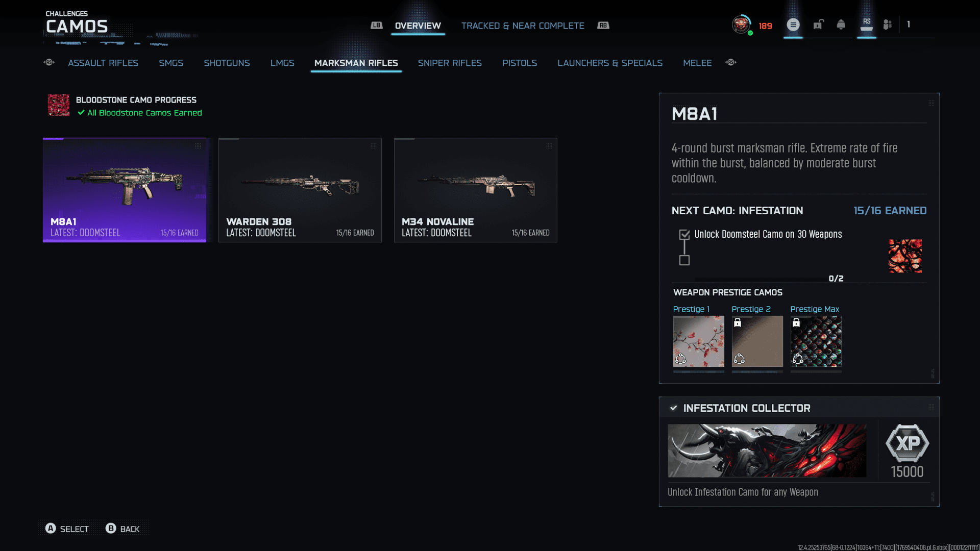Click the player emblem avatar icon
The image size is (980, 551).
(741, 24)
